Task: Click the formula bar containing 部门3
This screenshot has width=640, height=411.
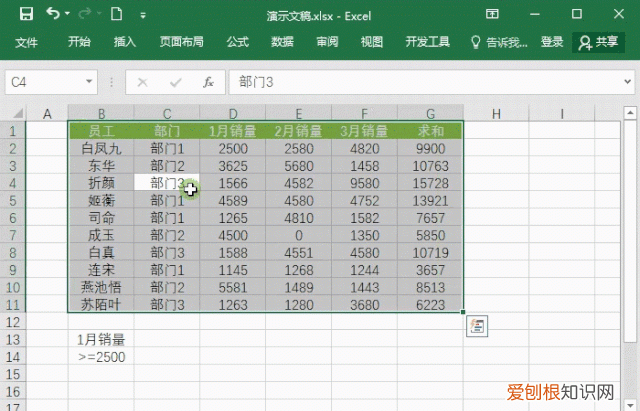Action: pos(424,82)
